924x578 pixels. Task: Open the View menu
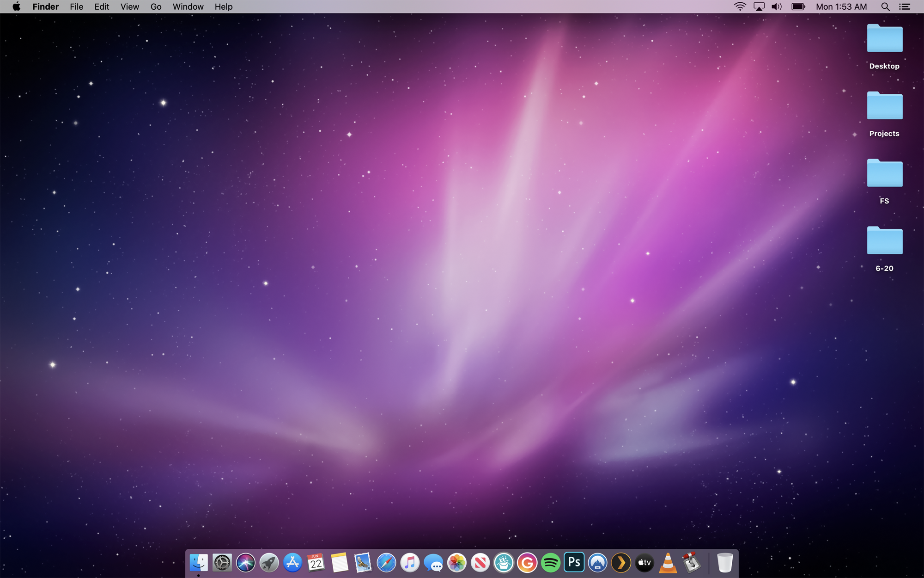pos(130,6)
